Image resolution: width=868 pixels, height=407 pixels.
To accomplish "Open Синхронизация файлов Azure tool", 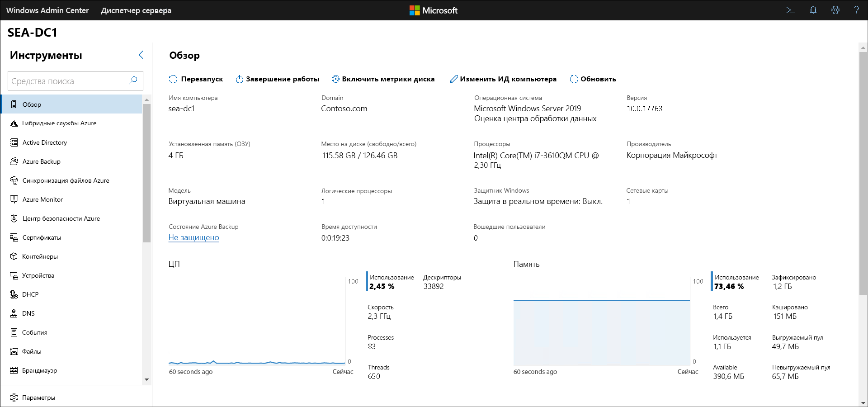I will point(72,180).
